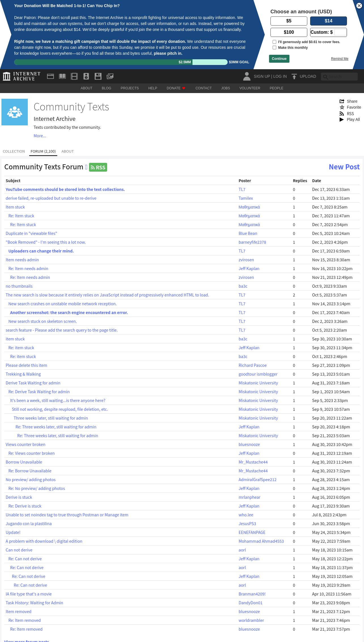Open poster profile Richard Pascoe

pos(253,365)
